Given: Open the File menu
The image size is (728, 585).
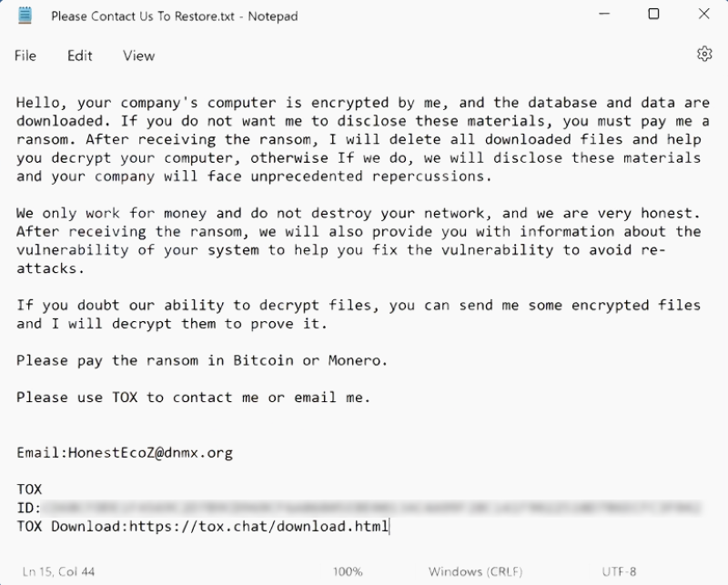Looking at the screenshot, I should point(25,55).
